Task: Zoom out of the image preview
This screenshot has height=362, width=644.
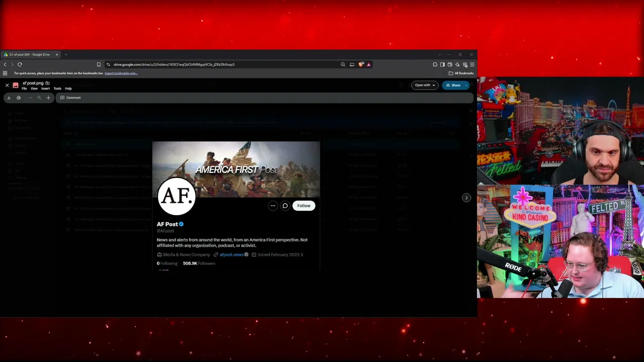Action: click(x=30, y=98)
